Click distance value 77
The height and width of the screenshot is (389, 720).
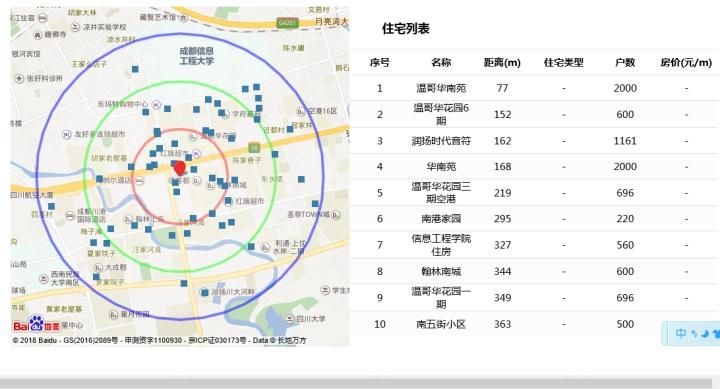click(x=502, y=88)
